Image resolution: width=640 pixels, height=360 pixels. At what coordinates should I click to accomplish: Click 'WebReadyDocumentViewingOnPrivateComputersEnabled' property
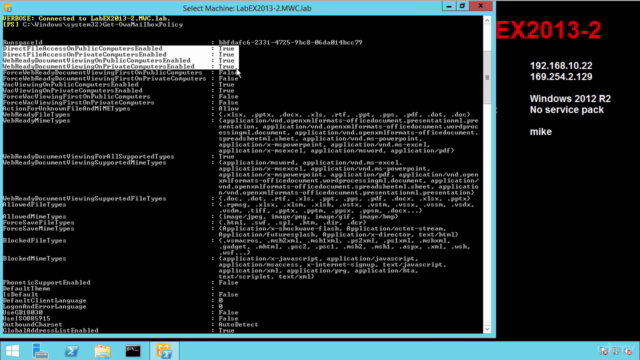[99, 66]
